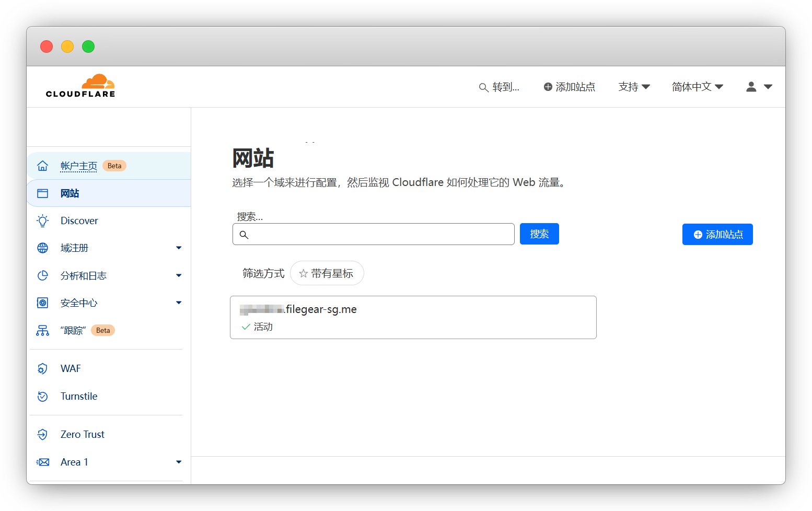Expand the 域注册 sidebar arrow
Image resolution: width=812 pixels, height=511 pixels.
[x=179, y=248]
